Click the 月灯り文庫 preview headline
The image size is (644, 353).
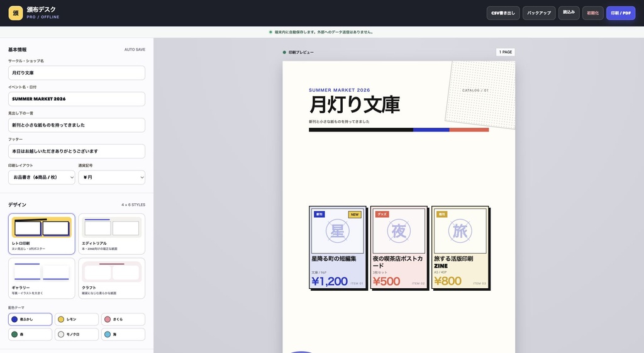(355, 104)
